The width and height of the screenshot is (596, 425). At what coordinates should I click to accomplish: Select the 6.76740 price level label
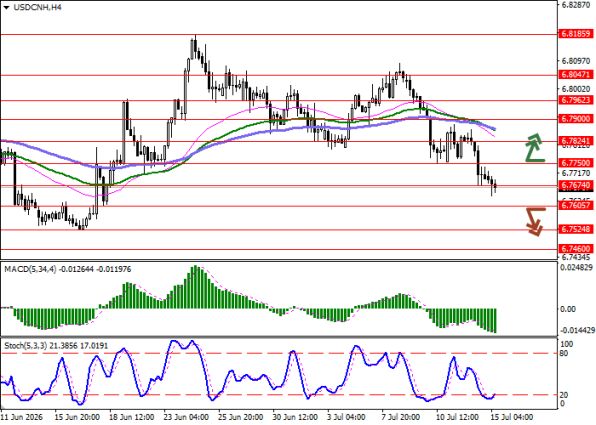click(x=576, y=185)
